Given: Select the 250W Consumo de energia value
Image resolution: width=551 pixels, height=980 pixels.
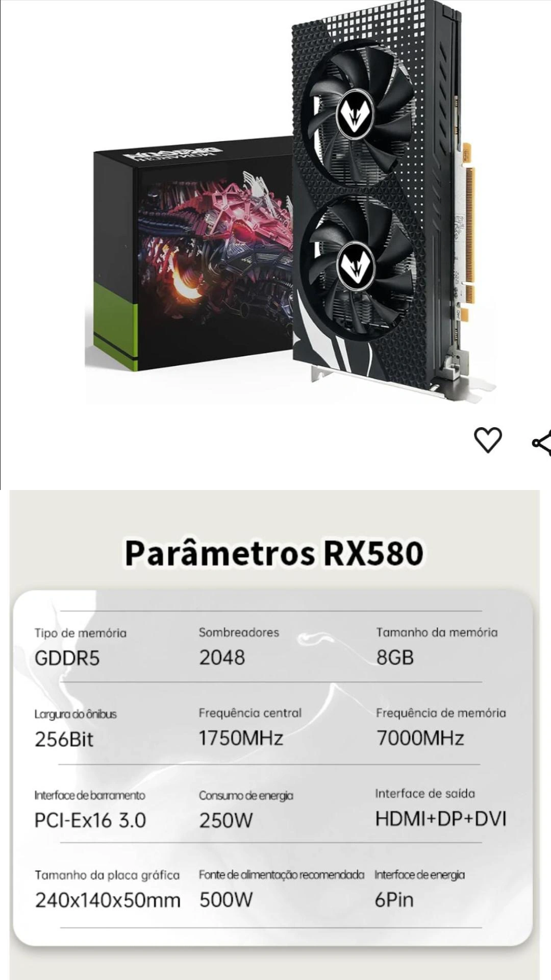Looking at the screenshot, I should (226, 820).
